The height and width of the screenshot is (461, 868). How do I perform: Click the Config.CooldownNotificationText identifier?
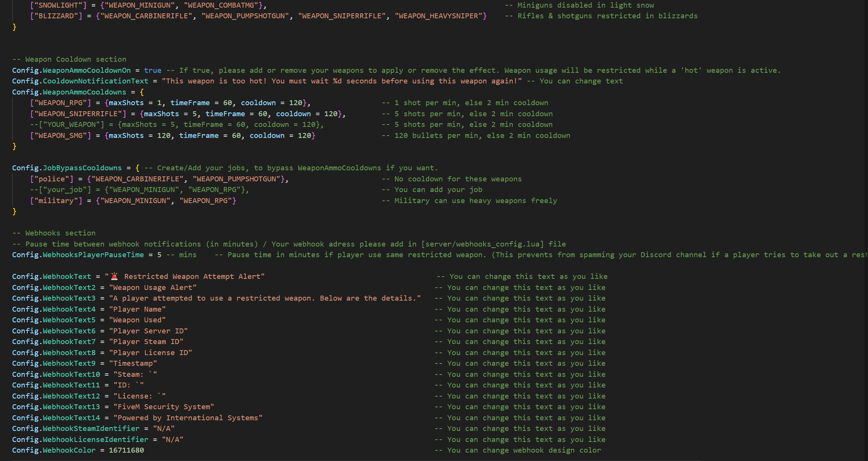(80, 81)
